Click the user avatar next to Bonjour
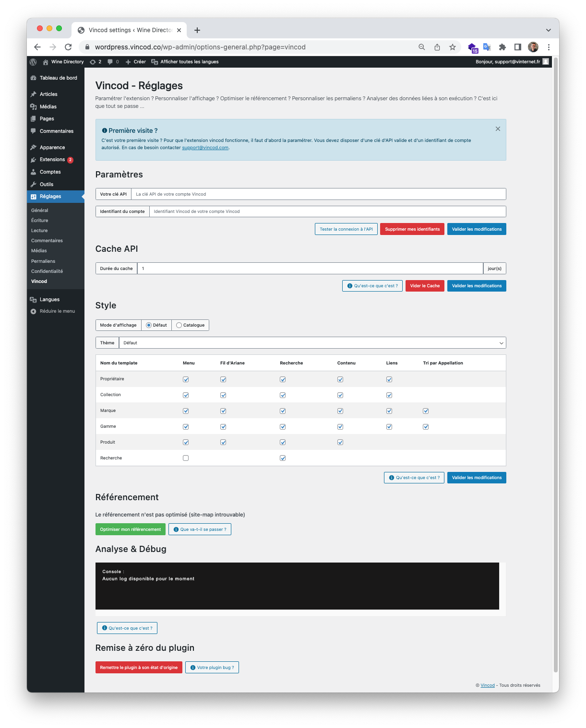Viewport: 586px width, 728px height. click(546, 62)
